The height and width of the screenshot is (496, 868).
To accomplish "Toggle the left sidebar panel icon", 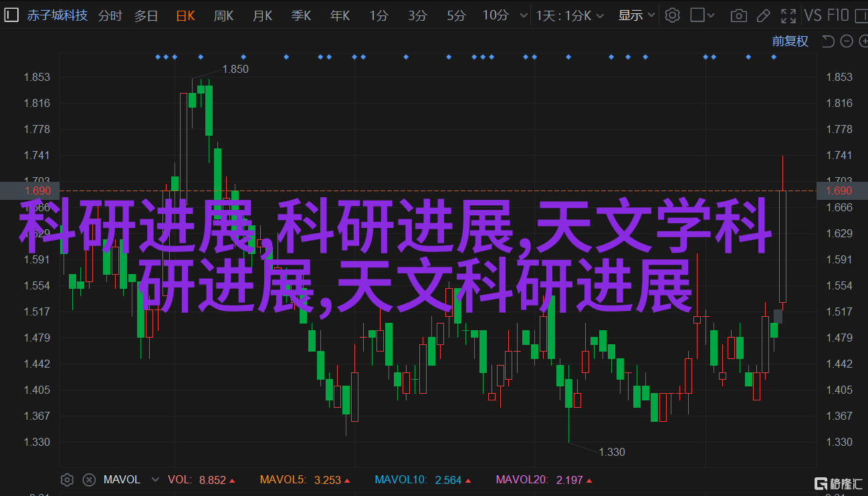I will [x=12, y=15].
